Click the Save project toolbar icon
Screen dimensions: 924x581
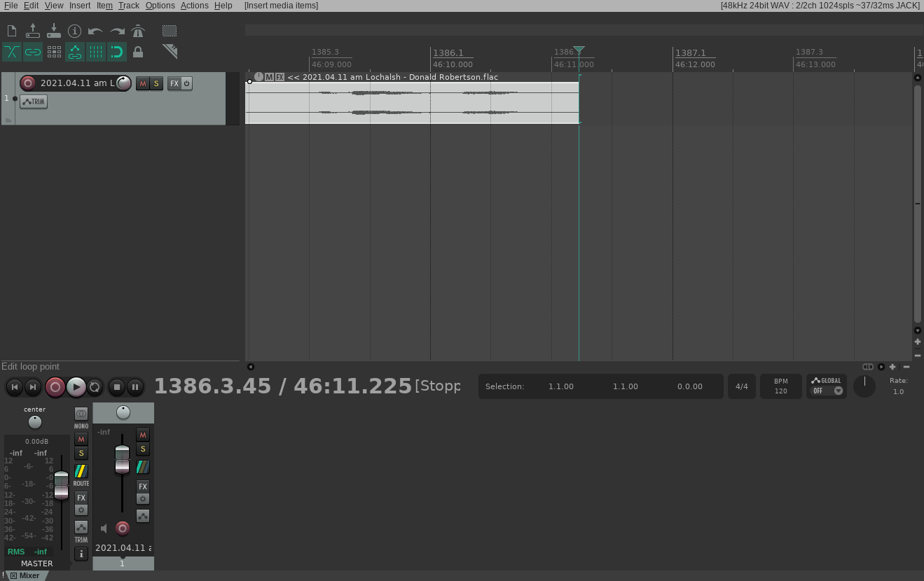[x=54, y=31]
